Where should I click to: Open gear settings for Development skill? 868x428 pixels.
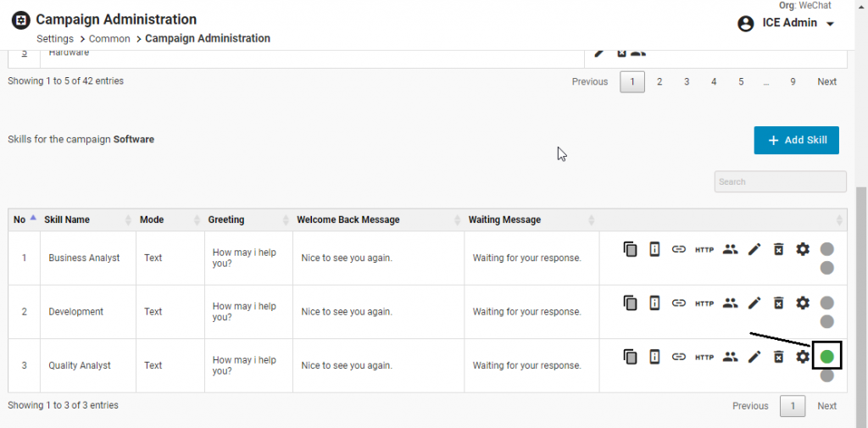click(x=803, y=303)
